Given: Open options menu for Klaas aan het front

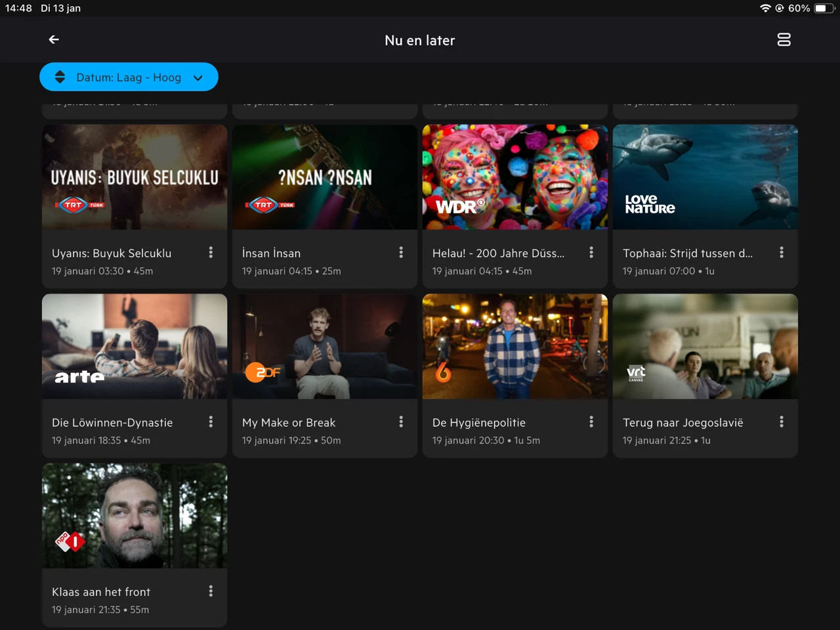Looking at the screenshot, I should coord(211,591).
